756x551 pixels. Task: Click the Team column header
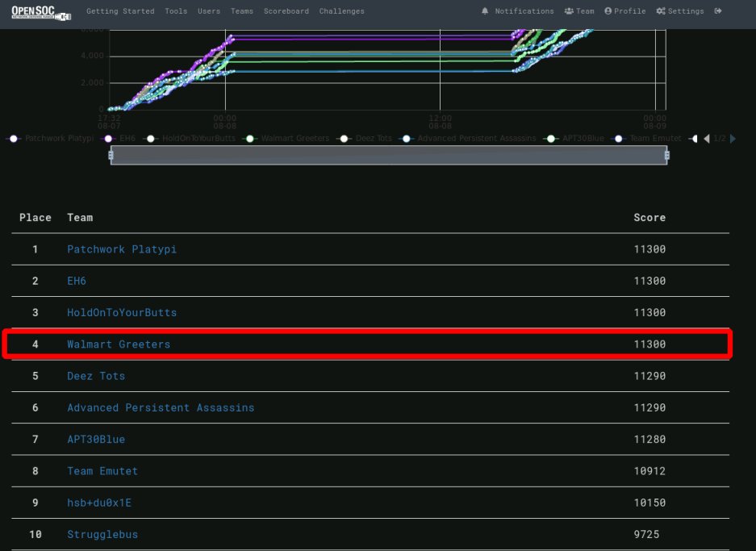pyautogui.click(x=80, y=217)
